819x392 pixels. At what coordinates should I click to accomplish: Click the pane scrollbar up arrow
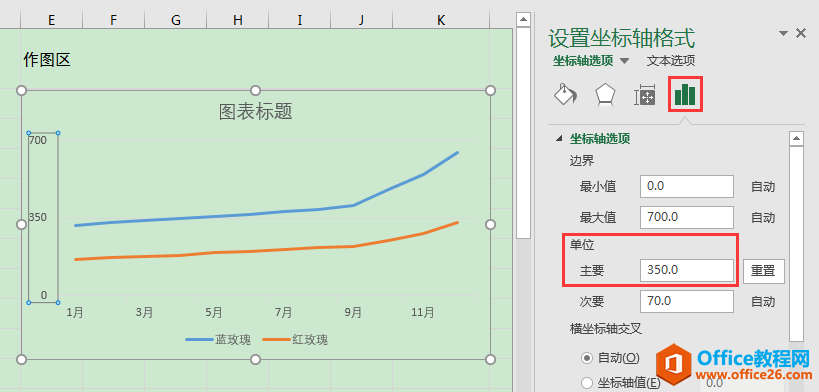(x=796, y=139)
